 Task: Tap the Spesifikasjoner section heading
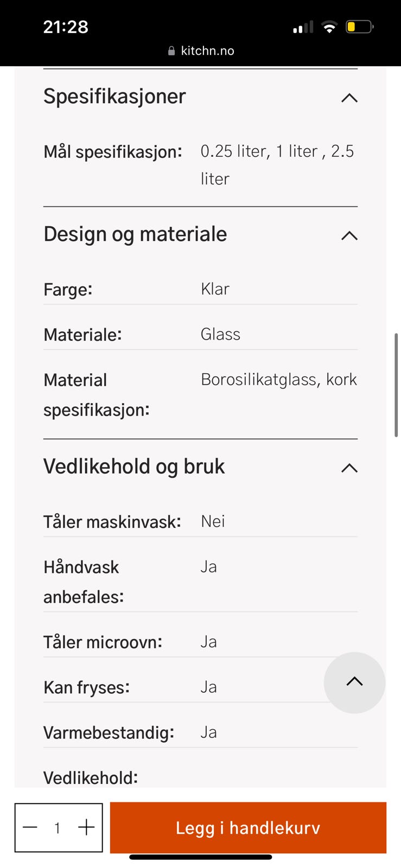pos(114,97)
